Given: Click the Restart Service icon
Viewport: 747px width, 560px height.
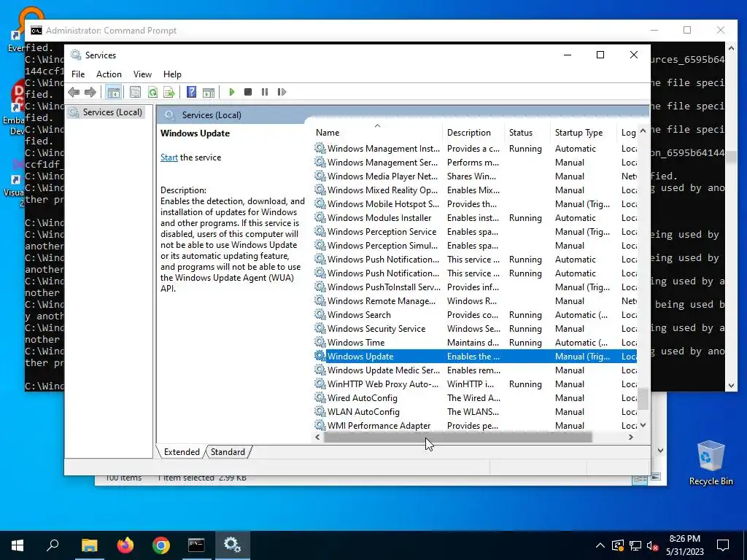Looking at the screenshot, I should (282, 92).
